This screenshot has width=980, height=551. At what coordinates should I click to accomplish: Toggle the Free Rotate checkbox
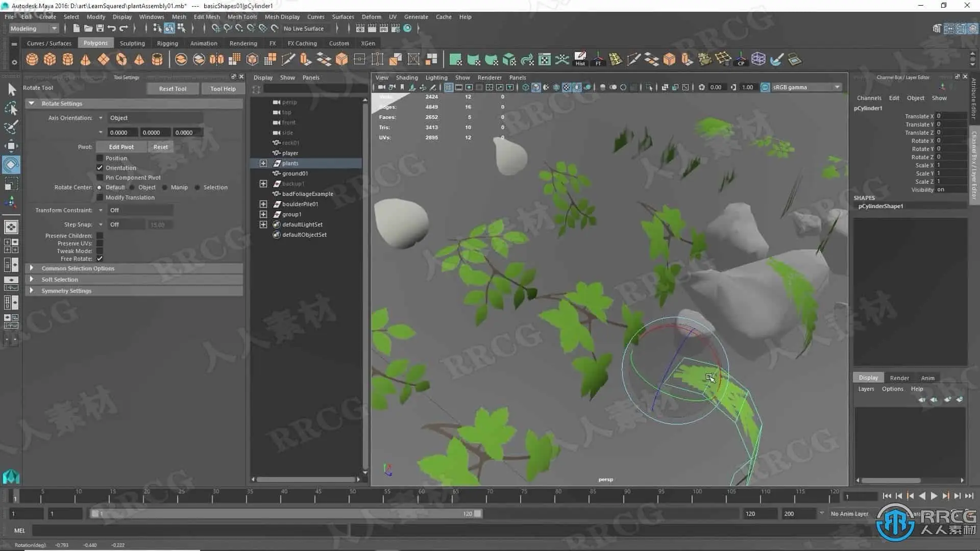pyautogui.click(x=100, y=259)
